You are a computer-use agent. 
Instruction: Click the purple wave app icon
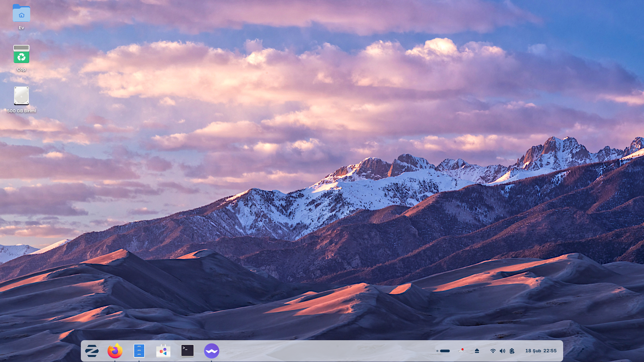212,351
